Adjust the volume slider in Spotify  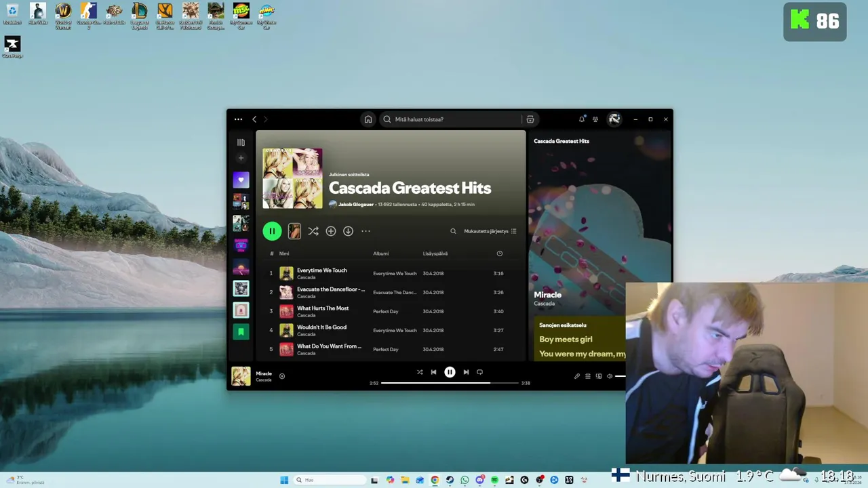620,376
